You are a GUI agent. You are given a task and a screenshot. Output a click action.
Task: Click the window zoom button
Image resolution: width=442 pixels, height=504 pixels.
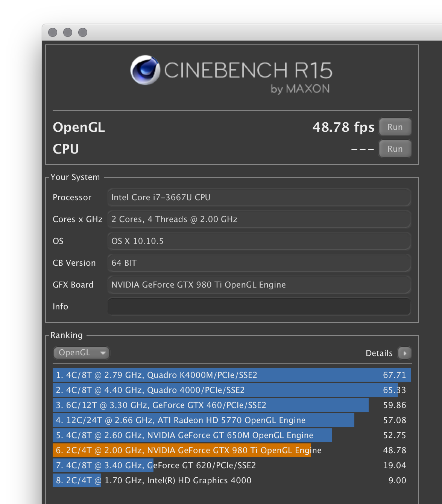tap(83, 32)
